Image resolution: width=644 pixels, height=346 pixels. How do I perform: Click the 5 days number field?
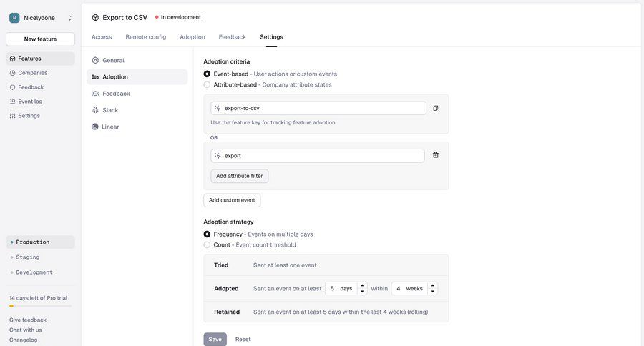tap(342, 289)
